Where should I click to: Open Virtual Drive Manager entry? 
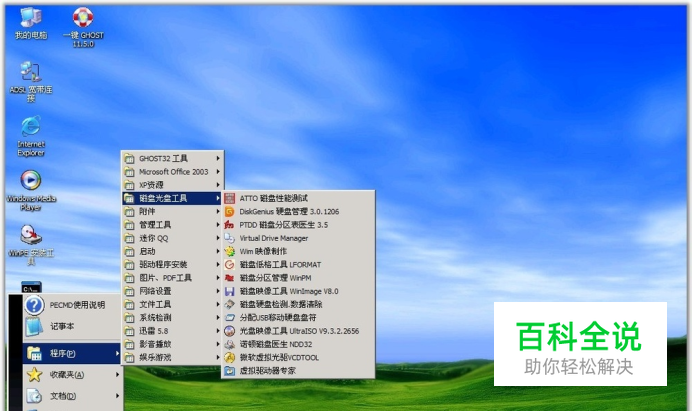coord(298,238)
